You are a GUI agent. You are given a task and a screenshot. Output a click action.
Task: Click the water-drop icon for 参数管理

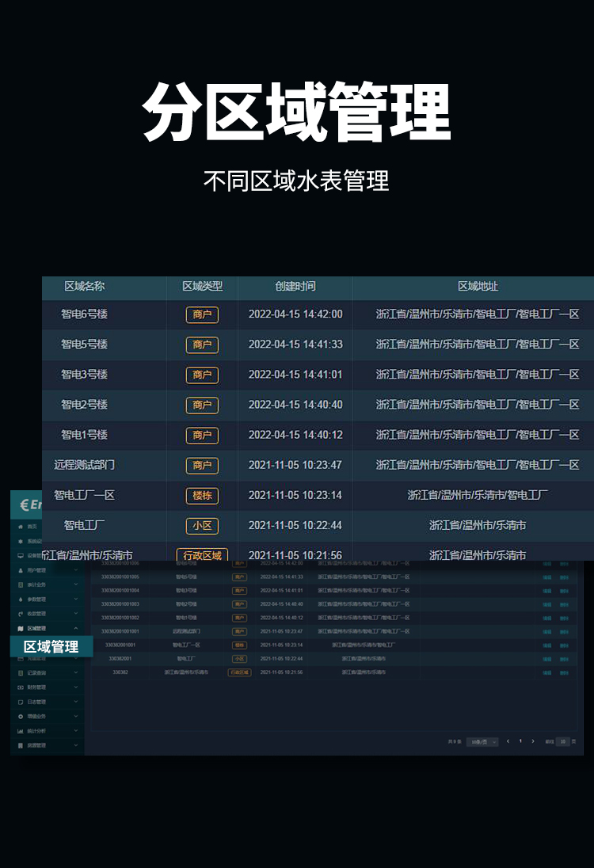click(21, 600)
